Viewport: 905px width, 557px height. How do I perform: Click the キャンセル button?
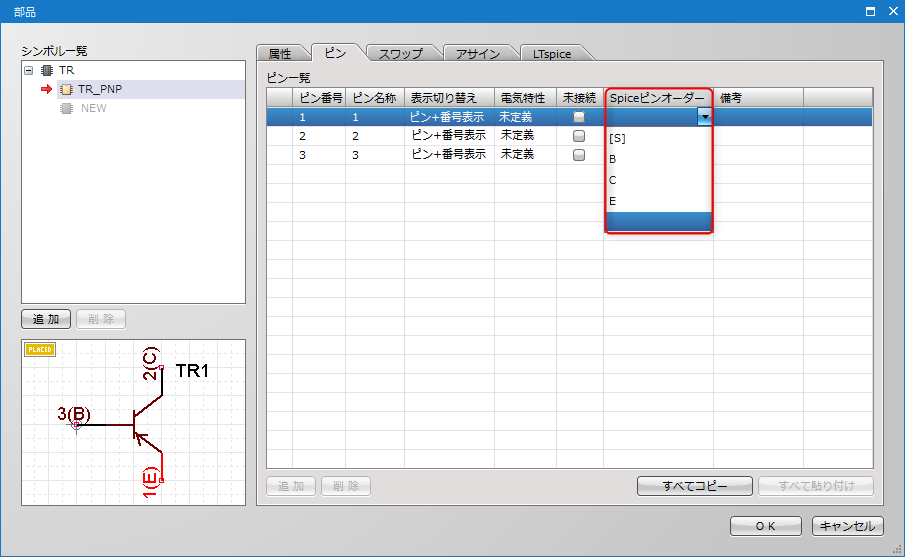[x=848, y=526]
